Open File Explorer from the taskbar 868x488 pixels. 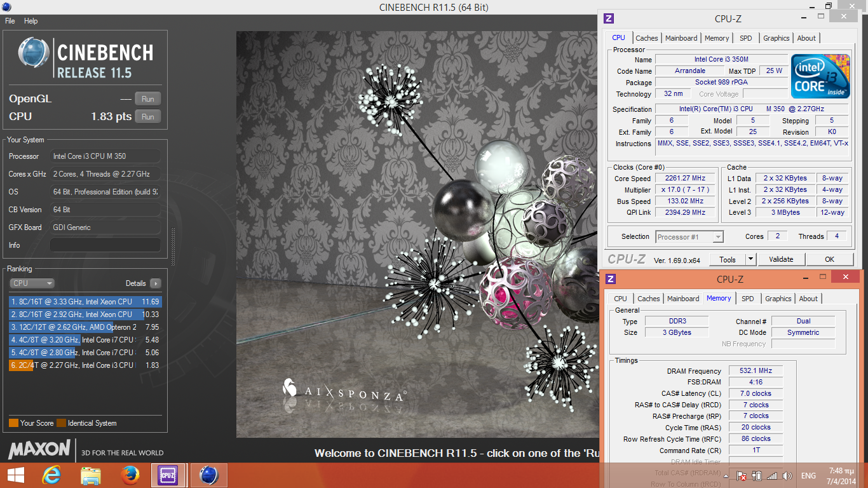pos(91,475)
